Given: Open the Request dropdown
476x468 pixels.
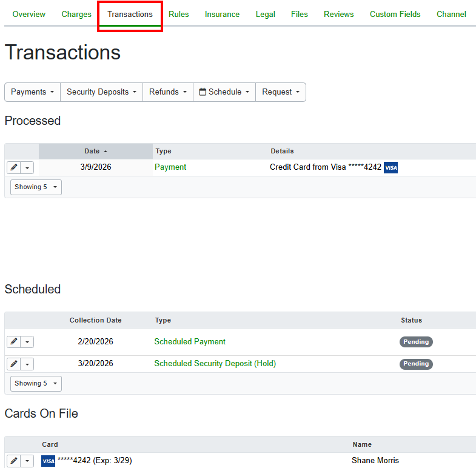Looking at the screenshot, I should (x=281, y=92).
